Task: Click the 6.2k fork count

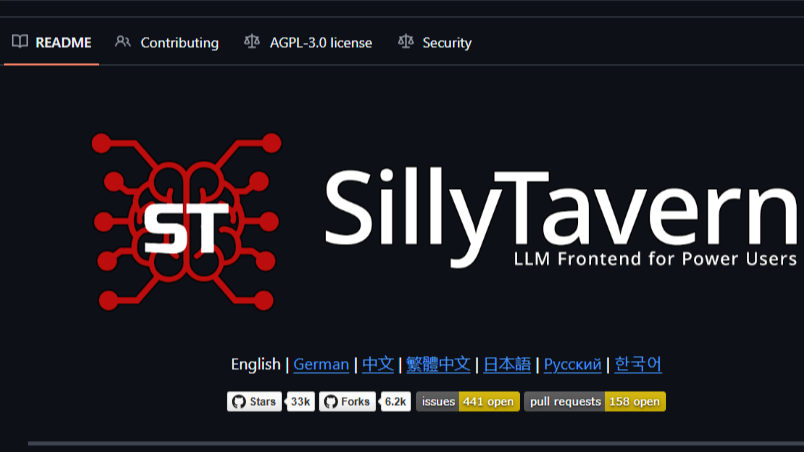Action: point(395,402)
